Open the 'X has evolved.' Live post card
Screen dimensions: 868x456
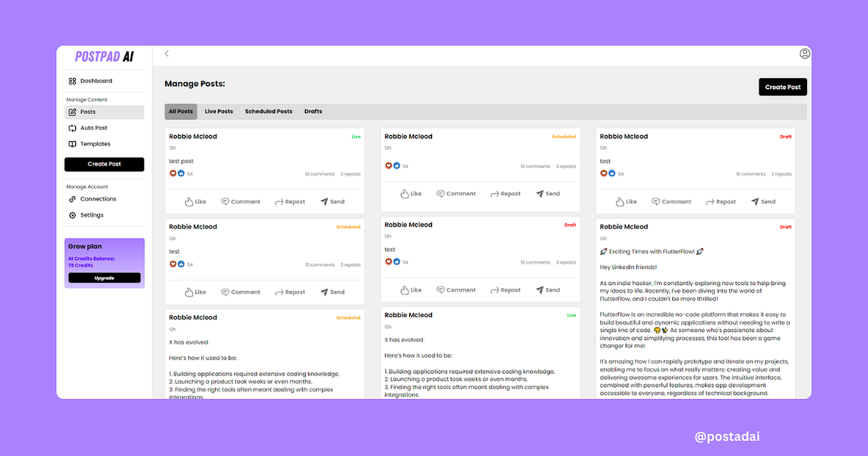(x=480, y=353)
